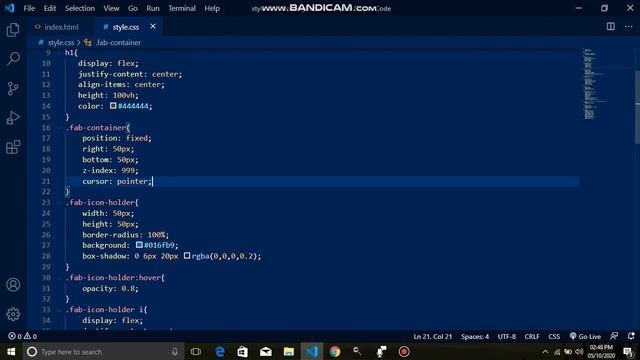
Task: Close the style.css tab
Action: 153,27
